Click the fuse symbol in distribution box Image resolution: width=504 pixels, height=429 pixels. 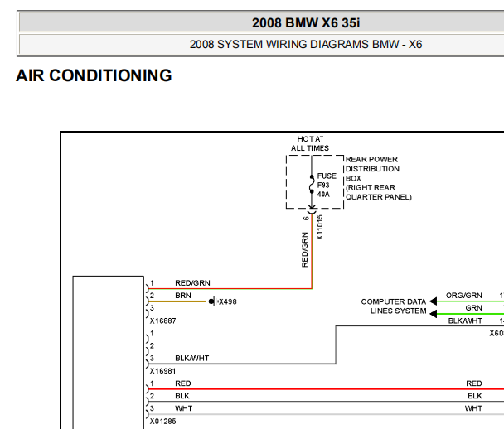tap(312, 185)
